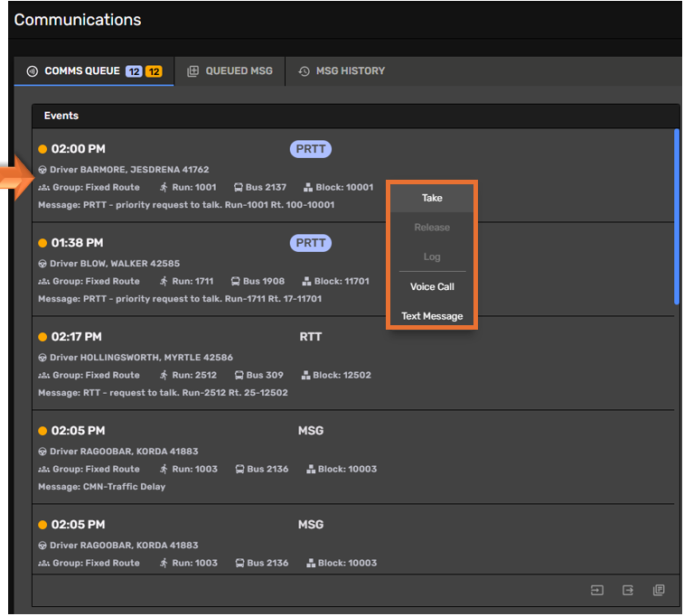This screenshot has width=684, height=616.
Task: Choose Text Message from the context menu
Action: [x=432, y=316]
